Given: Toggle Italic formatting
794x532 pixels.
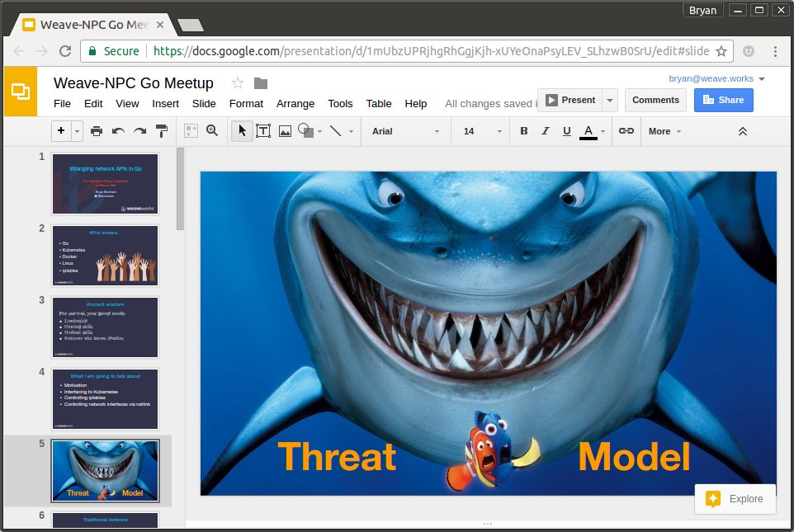Looking at the screenshot, I should pos(546,131).
